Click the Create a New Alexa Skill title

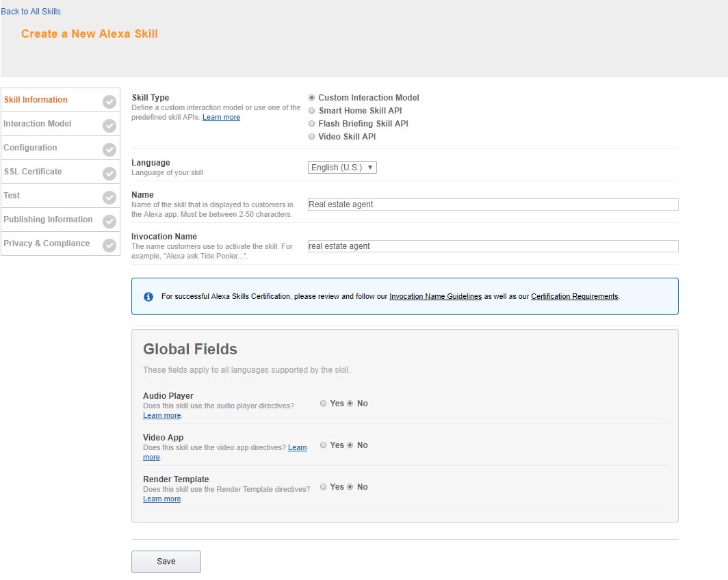(90, 34)
